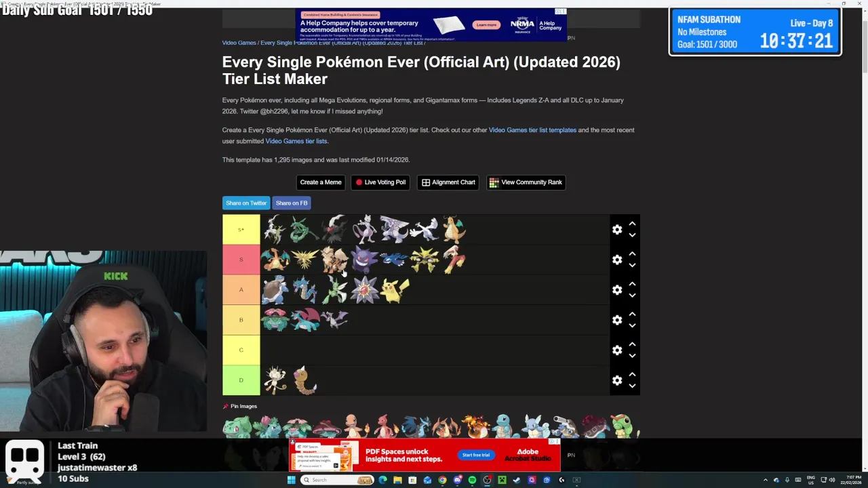Click the red S tier label
The width and height of the screenshot is (868, 488).
241,260
